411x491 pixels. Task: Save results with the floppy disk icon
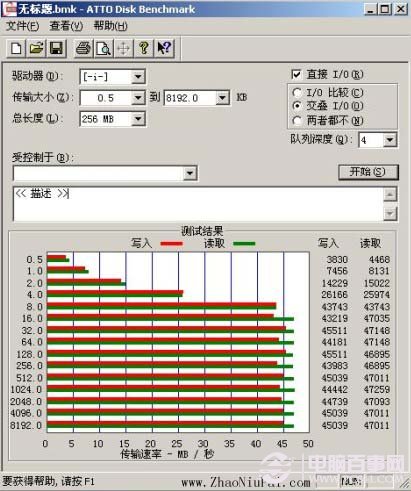coord(56,49)
